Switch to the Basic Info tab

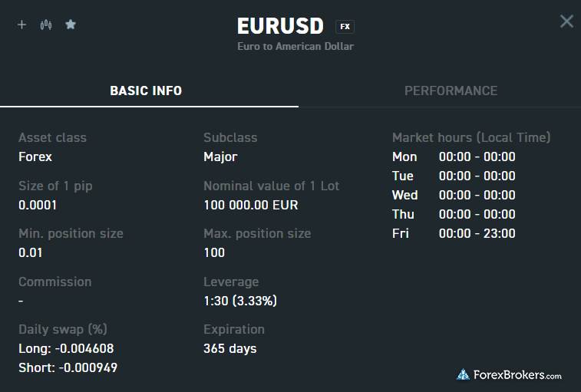coord(146,91)
